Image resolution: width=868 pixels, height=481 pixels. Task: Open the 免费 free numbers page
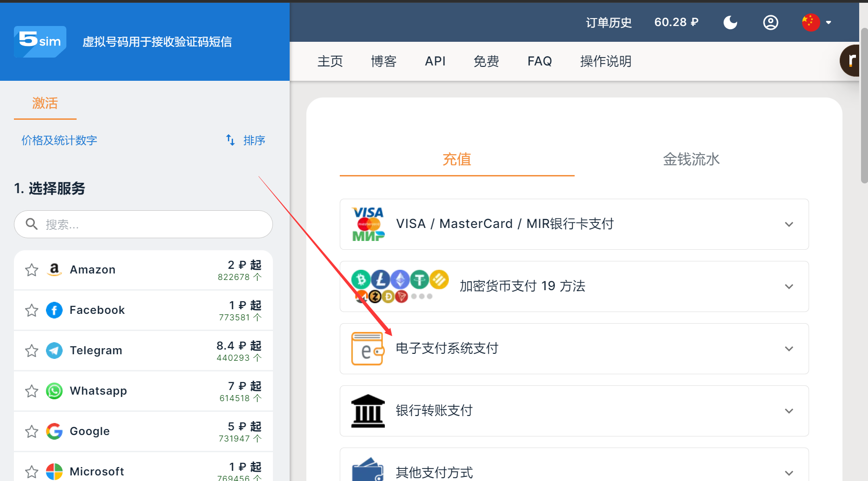(486, 61)
